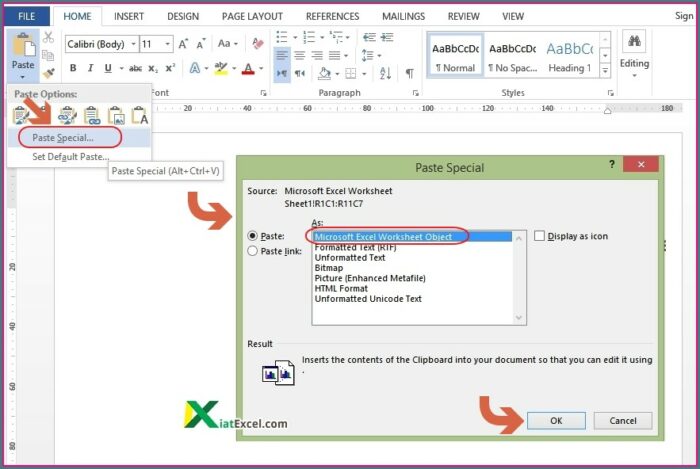
Task: Click the Shading paint bucket button
Action: [324, 73]
